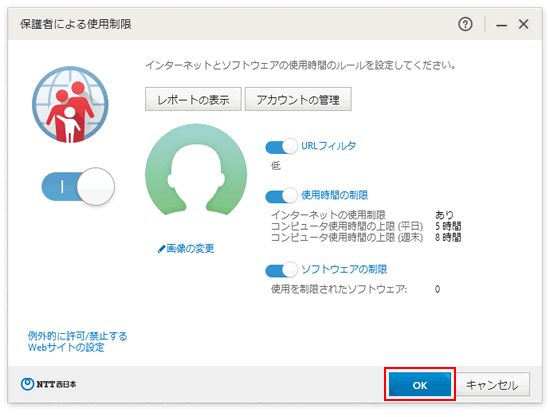Click the レポートの表示 button
Viewport: 550px width, 417px height.
point(193,99)
